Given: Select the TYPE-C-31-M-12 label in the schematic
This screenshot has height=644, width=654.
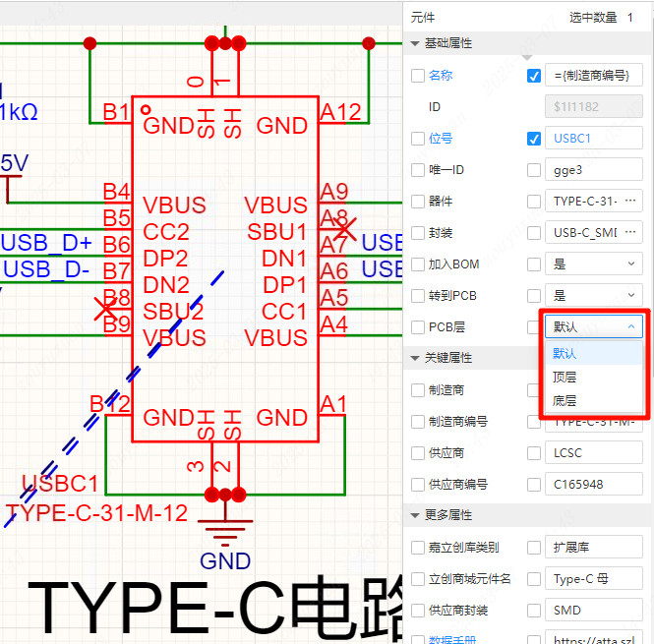Looking at the screenshot, I should click(95, 511).
